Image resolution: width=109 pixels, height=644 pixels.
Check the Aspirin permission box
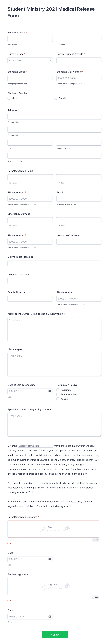click(x=58, y=399)
